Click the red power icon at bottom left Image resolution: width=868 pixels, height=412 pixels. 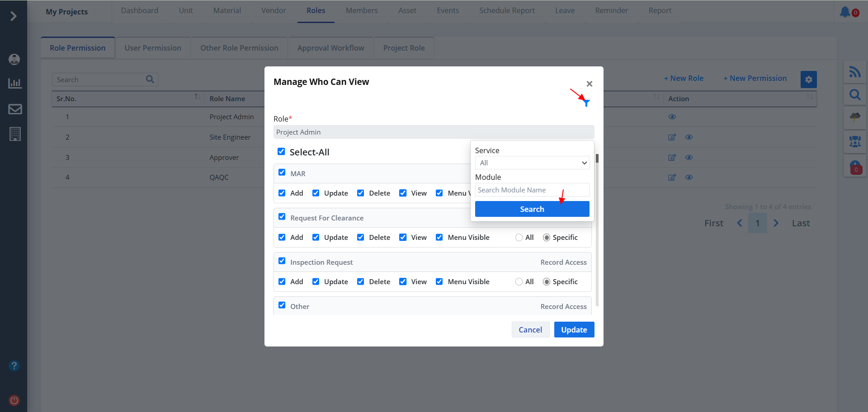14,400
